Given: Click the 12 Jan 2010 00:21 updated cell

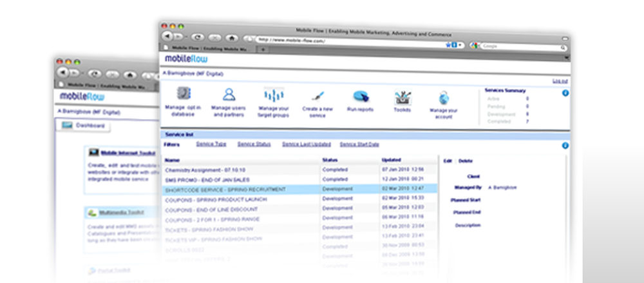Looking at the screenshot, I should [403, 179].
